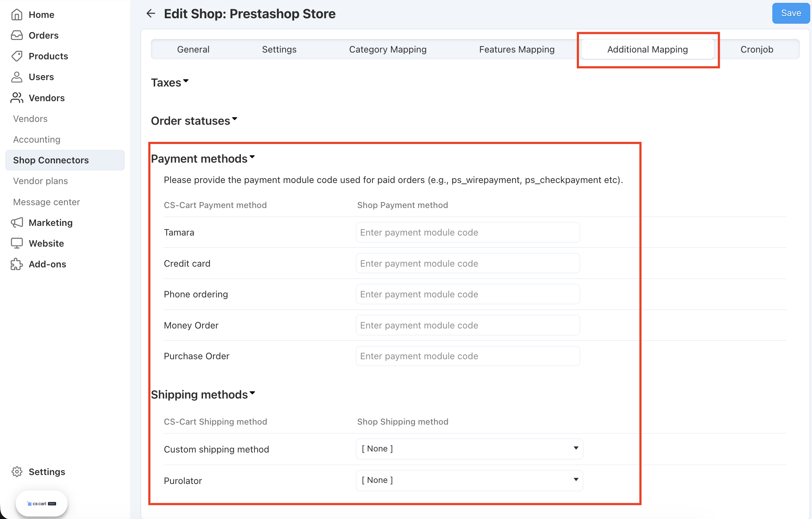Click the Website monitor icon
Screen dimensions: 812x519
pyautogui.click(x=17, y=243)
